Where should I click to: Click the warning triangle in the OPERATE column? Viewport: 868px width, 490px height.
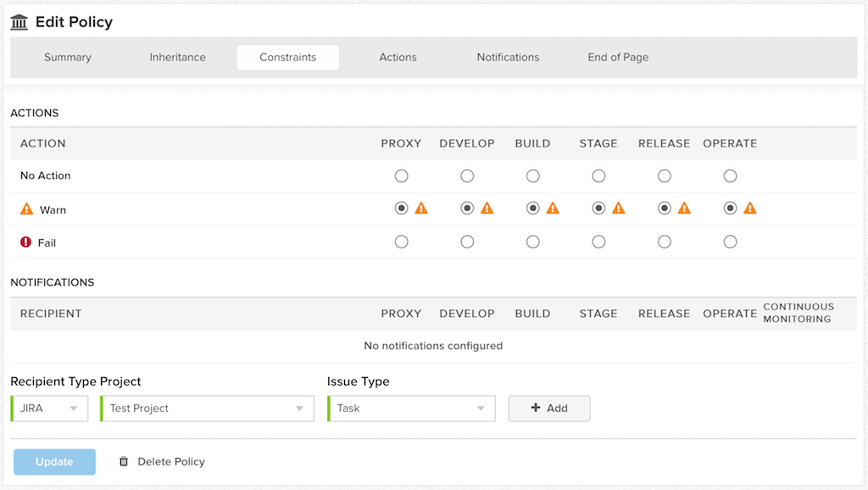748,208
